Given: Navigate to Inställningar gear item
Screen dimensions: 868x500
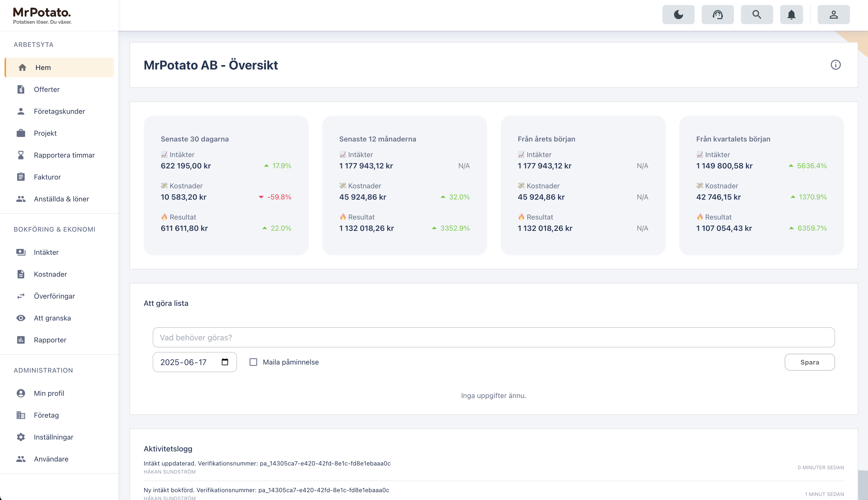Looking at the screenshot, I should (54, 437).
